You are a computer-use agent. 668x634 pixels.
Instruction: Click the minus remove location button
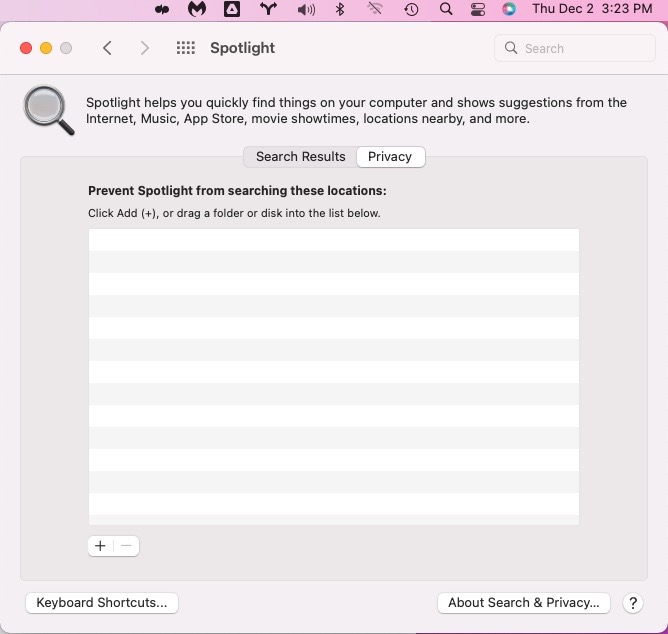point(127,546)
